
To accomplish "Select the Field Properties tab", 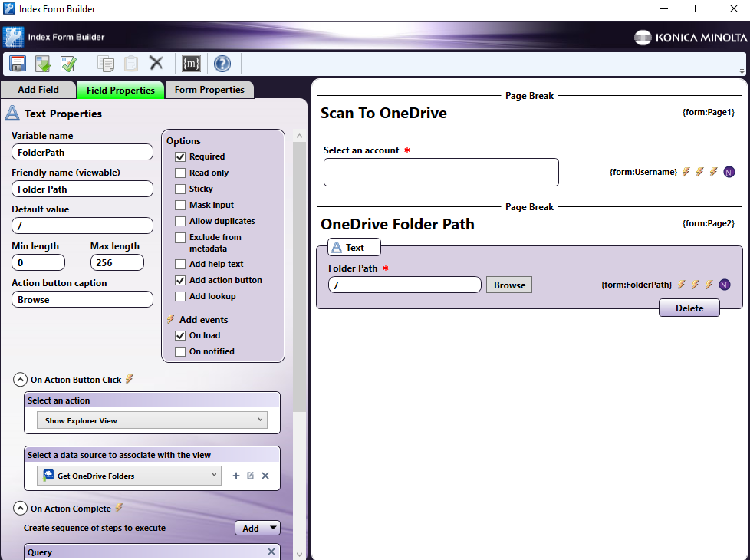I will click(120, 90).
